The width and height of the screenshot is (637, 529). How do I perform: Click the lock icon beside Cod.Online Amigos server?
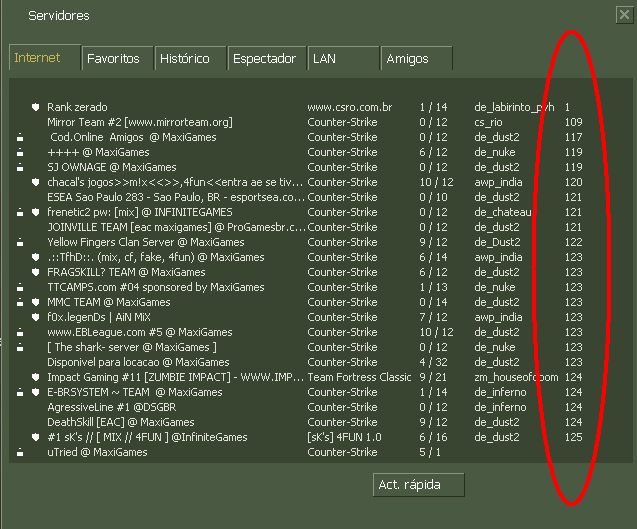click(20, 138)
